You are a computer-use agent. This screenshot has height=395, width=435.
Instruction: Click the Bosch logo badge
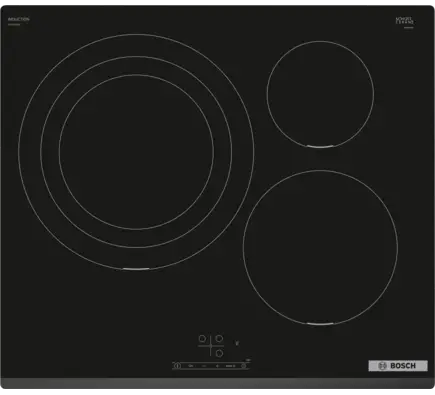pyautogui.click(x=398, y=366)
